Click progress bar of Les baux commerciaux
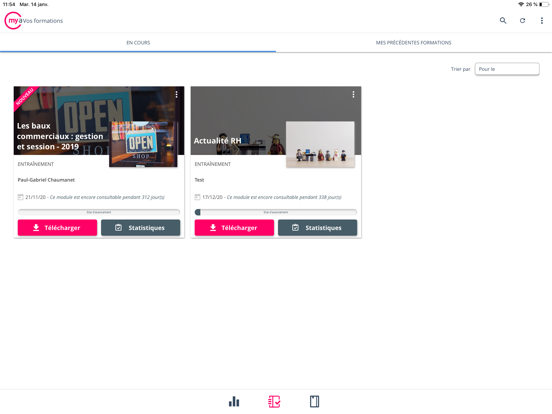 [99, 212]
